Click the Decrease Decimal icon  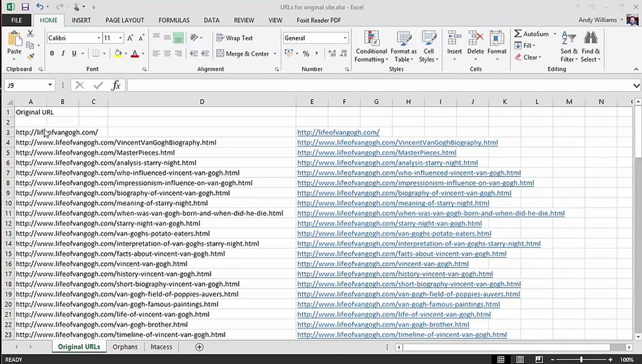pyautogui.click(x=343, y=54)
